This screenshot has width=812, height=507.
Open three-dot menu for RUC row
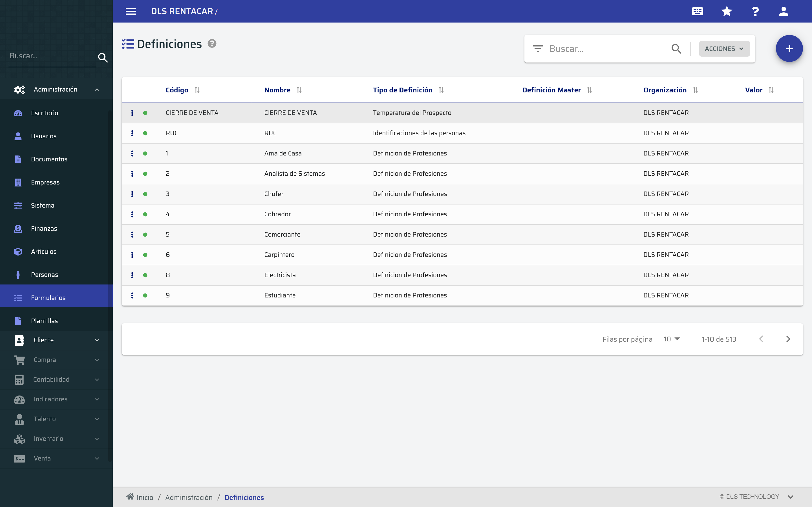pyautogui.click(x=132, y=133)
